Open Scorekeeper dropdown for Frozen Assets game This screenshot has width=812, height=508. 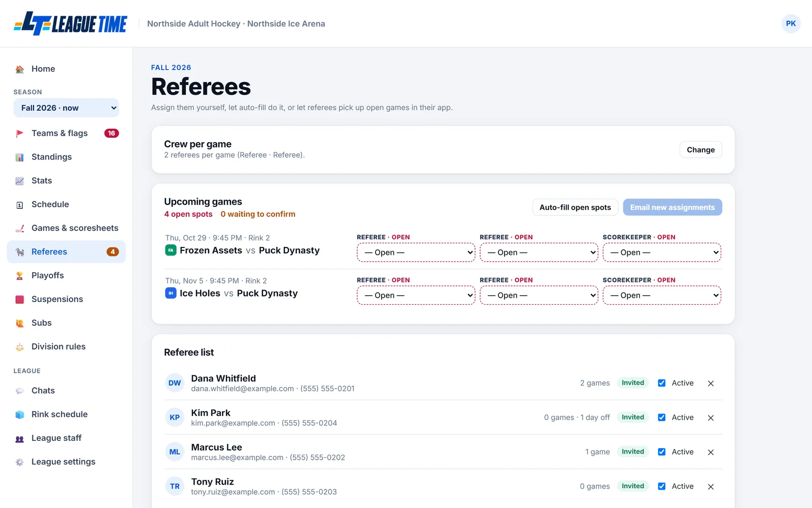662,252
